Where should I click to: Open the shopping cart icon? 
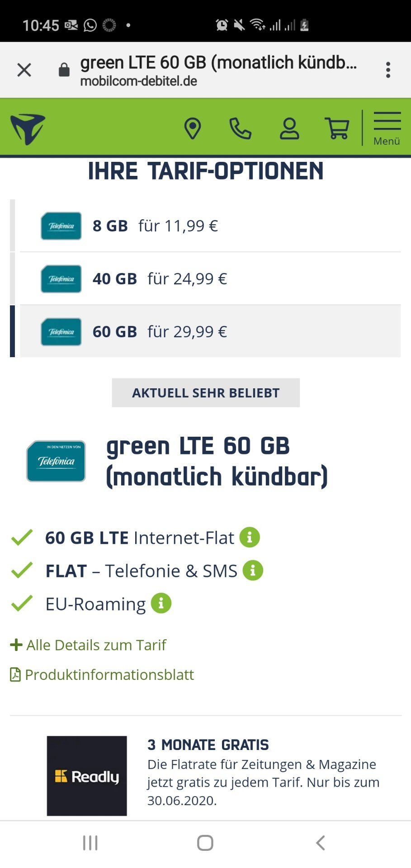pyautogui.click(x=337, y=128)
